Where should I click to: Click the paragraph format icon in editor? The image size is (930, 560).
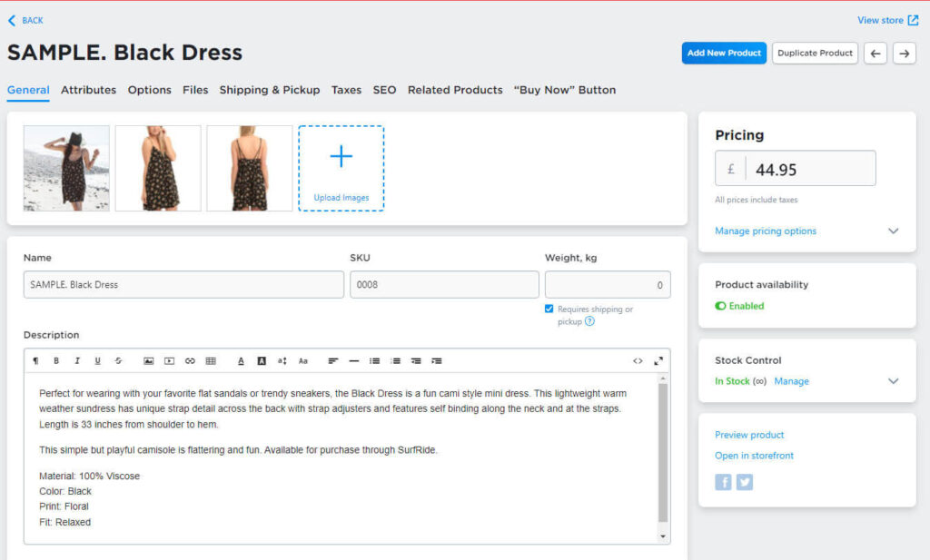click(x=35, y=361)
